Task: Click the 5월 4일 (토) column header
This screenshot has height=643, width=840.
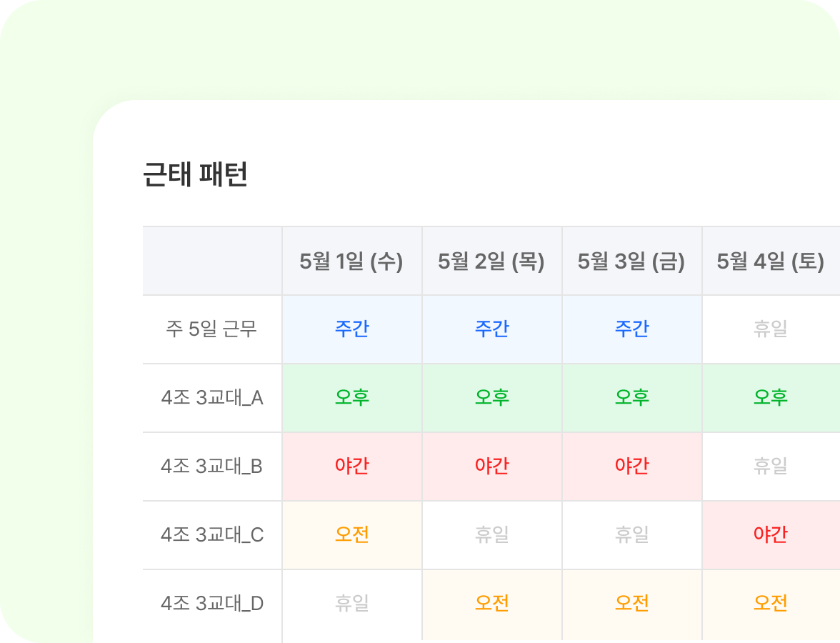Action: click(770, 261)
